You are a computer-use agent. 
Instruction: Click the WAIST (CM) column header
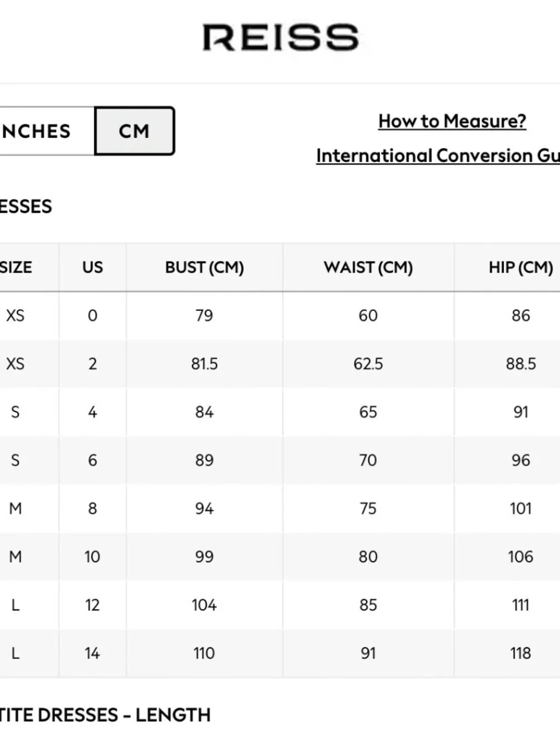pyautogui.click(x=368, y=267)
